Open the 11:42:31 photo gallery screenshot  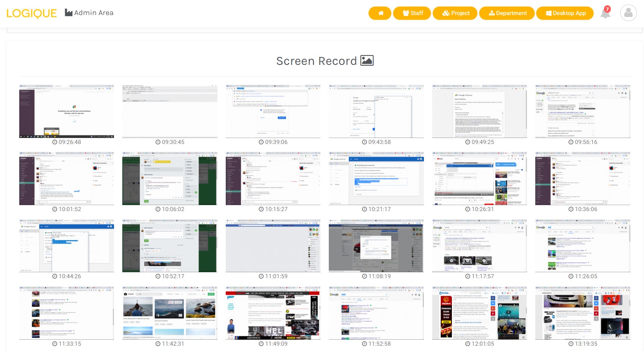[169, 313]
